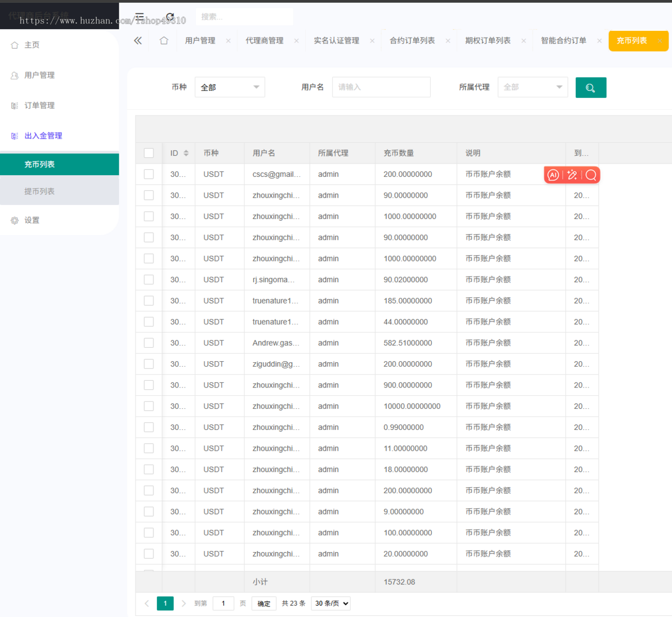Close the 智能合约订单 tab
The height and width of the screenshot is (617, 672).
(599, 41)
